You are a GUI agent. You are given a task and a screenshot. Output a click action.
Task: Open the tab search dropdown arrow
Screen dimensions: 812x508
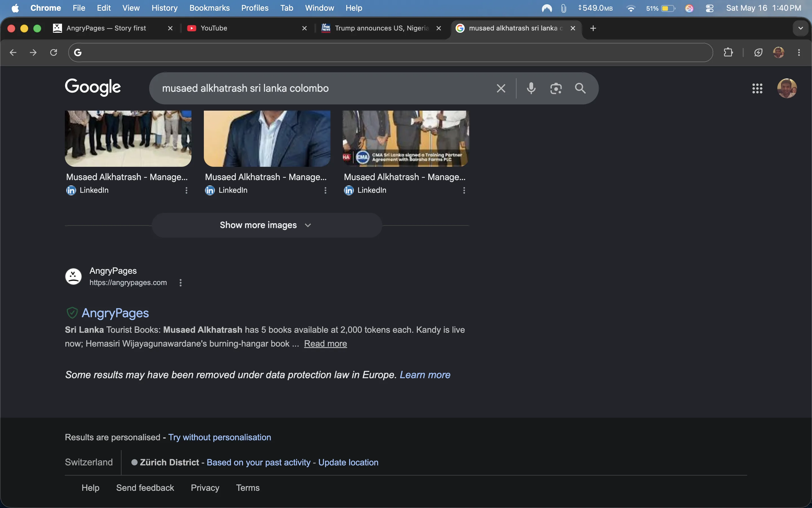(801, 28)
